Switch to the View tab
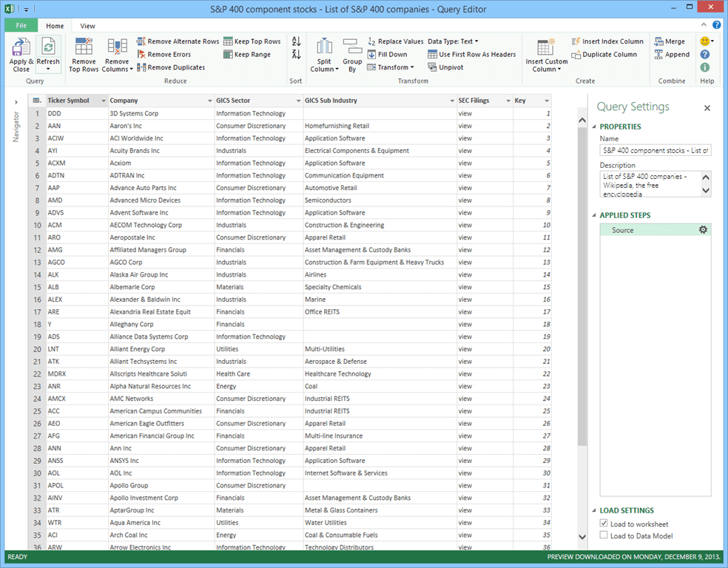Viewport: 728px width, 568px height. point(87,26)
